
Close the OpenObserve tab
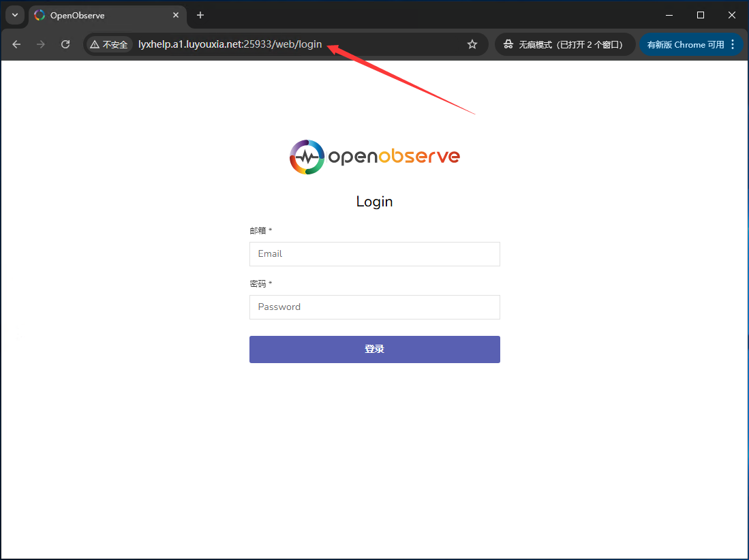click(x=176, y=15)
